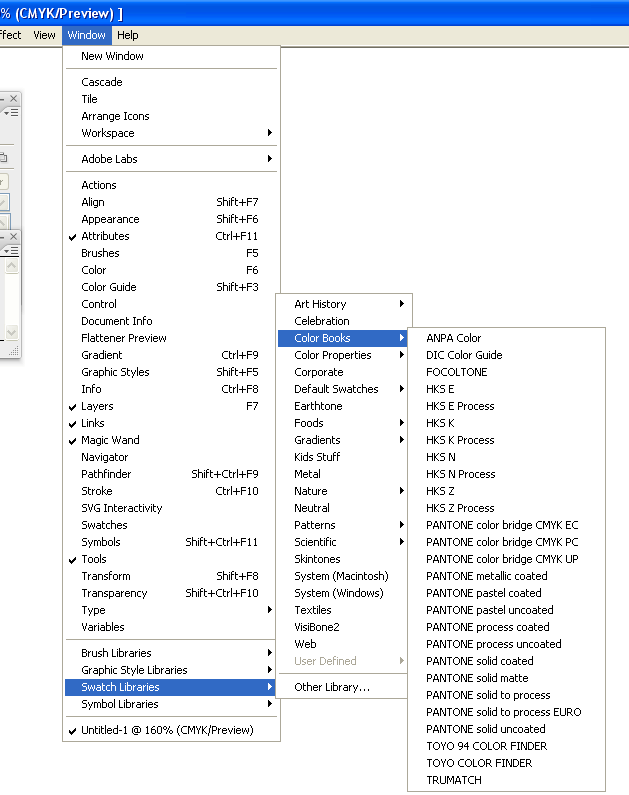Select PANTONE process coated
The height and width of the screenshot is (795, 629).
[x=506, y=627]
